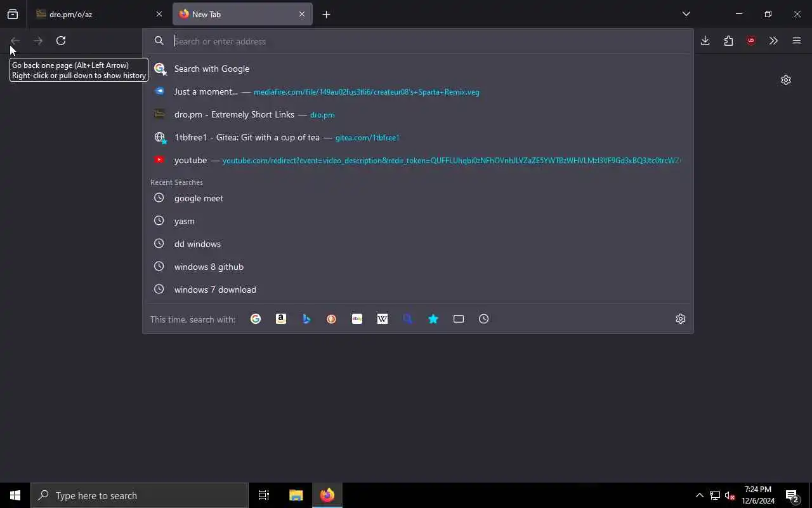Select recent search dd windows
Screen dimensions: 812x508
[418, 244]
